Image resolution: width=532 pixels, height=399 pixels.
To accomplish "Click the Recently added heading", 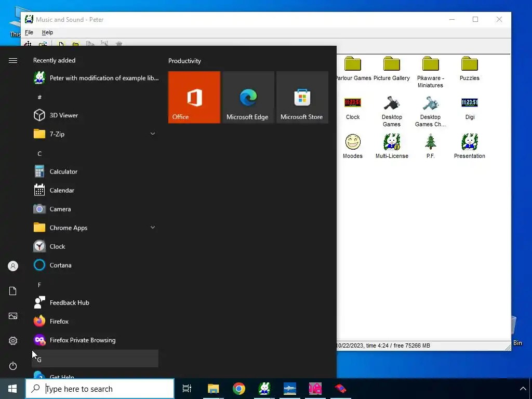I will (x=54, y=60).
